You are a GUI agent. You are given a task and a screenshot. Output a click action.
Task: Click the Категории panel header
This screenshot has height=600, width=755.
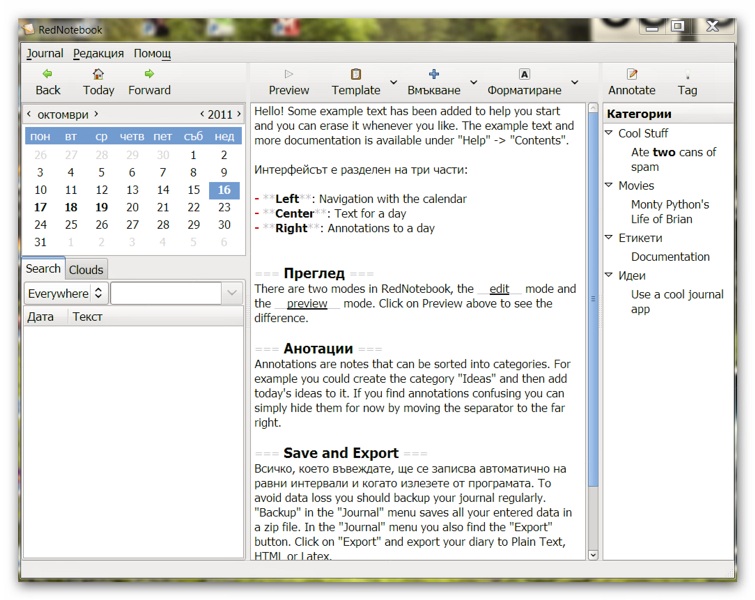[667, 114]
